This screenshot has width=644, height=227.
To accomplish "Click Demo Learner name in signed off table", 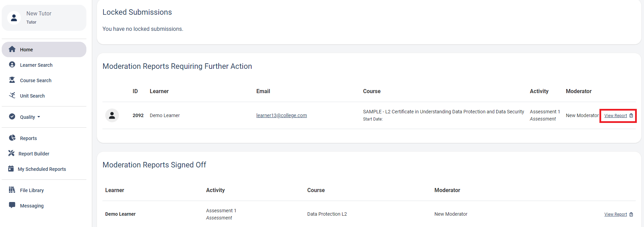I will [120, 214].
